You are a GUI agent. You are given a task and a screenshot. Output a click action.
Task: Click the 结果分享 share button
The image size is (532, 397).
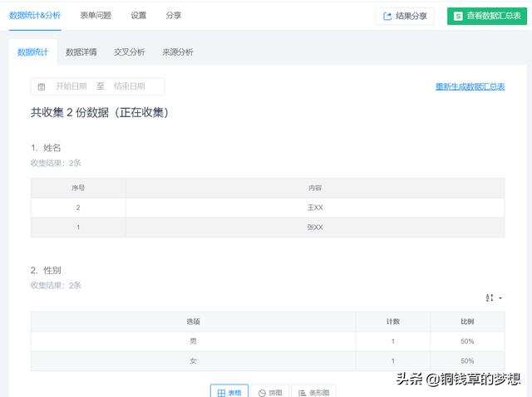[405, 16]
